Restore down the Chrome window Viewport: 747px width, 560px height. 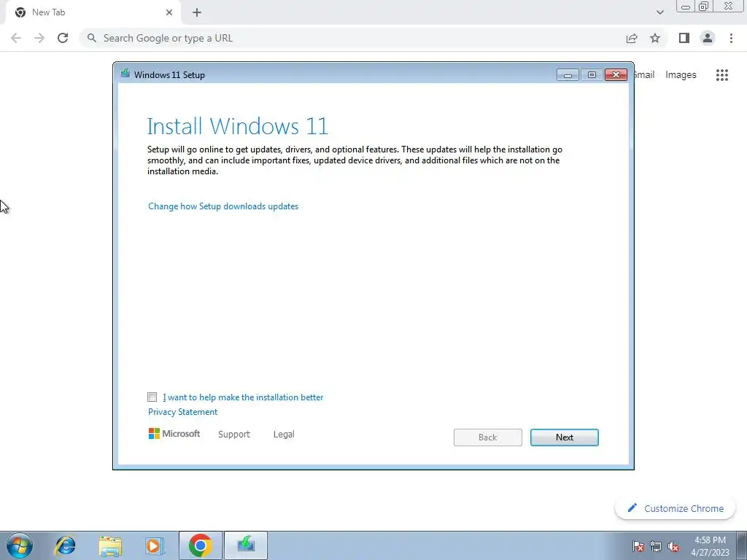pos(704,7)
